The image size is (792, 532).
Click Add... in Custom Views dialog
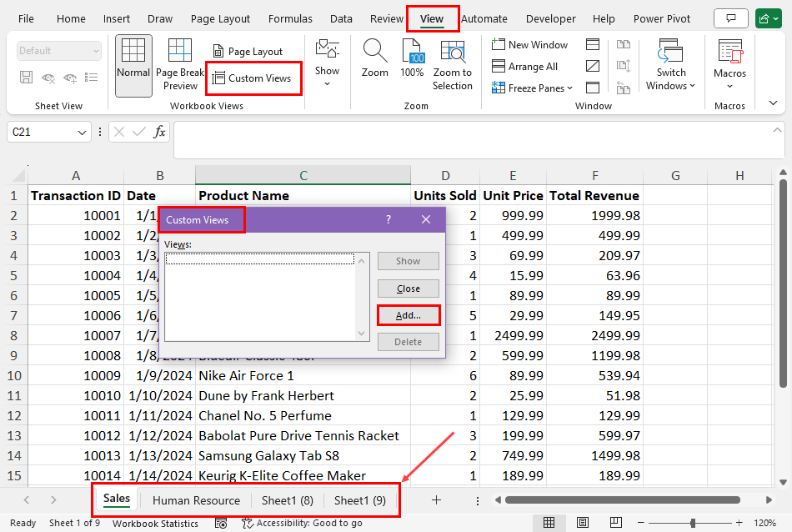click(409, 315)
